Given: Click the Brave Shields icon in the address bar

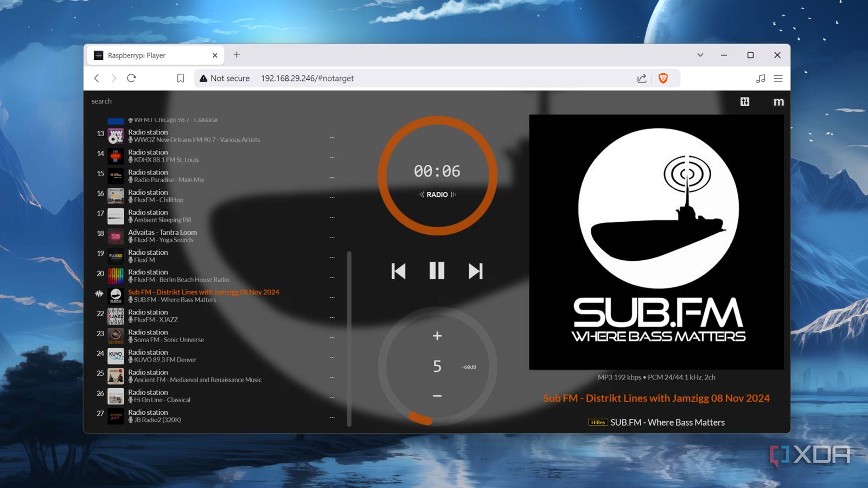Looking at the screenshot, I should (663, 78).
